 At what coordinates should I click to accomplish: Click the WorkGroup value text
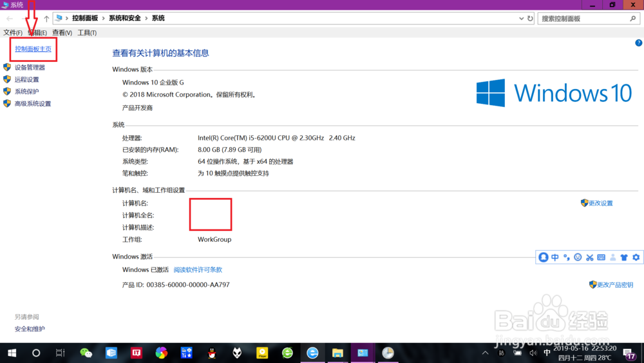click(214, 239)
